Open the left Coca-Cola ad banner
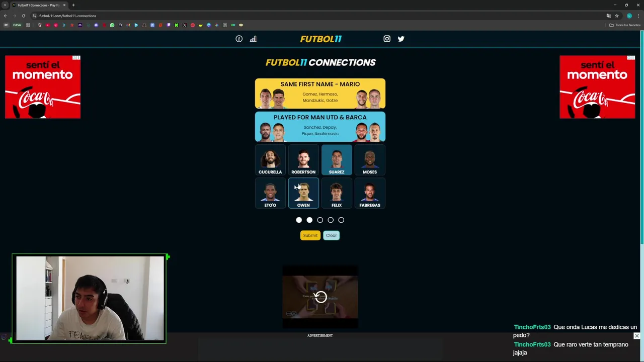Screen dimensions: 644x362 (x=43, y=87)
